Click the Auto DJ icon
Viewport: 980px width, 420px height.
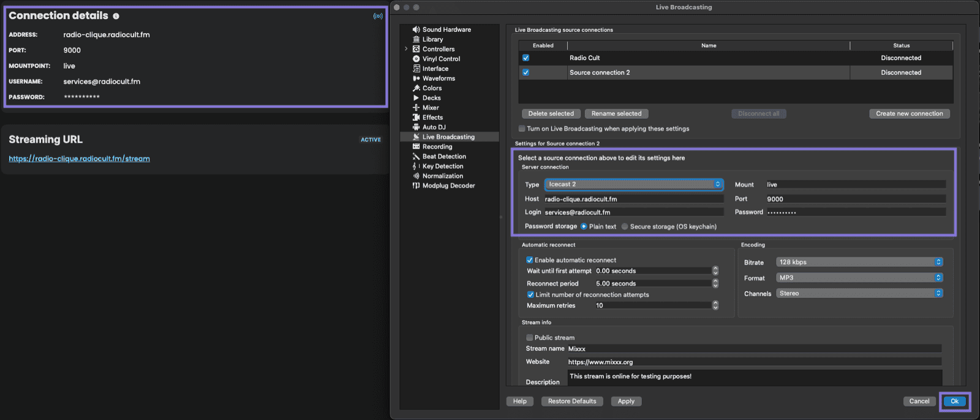(x=417, y=128)
